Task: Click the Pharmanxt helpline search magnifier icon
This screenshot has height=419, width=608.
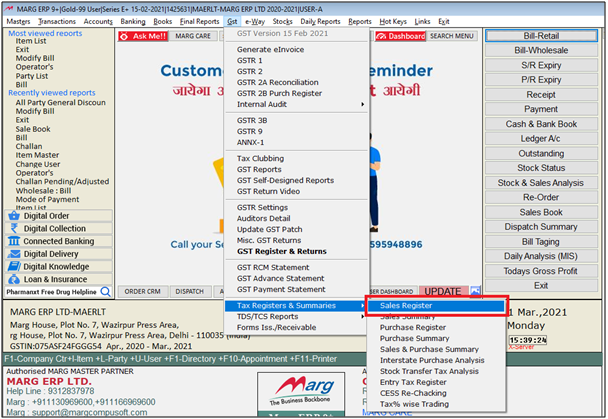Action: [105, 291]
